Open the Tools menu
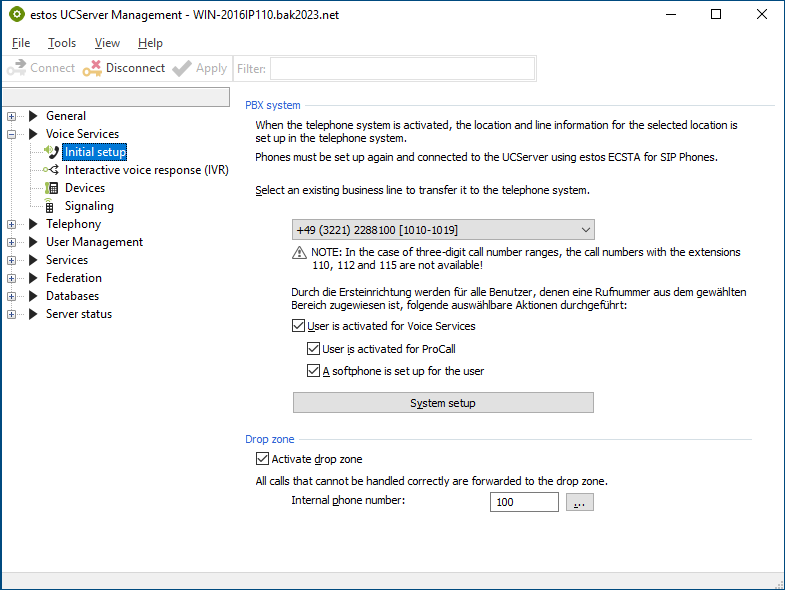 pyautogui.click(x=62, y=43)
